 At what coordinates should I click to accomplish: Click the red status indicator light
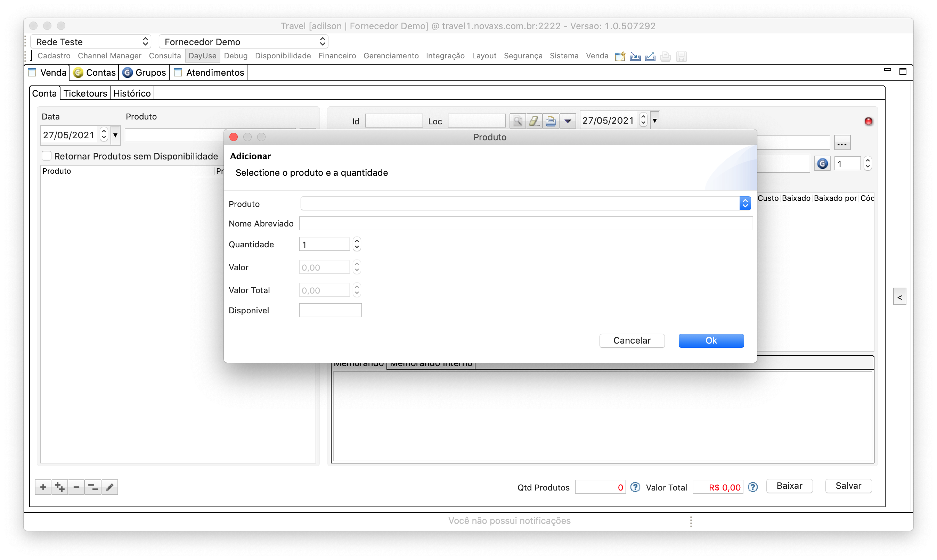pyautogui.click(x=868, y=121)
